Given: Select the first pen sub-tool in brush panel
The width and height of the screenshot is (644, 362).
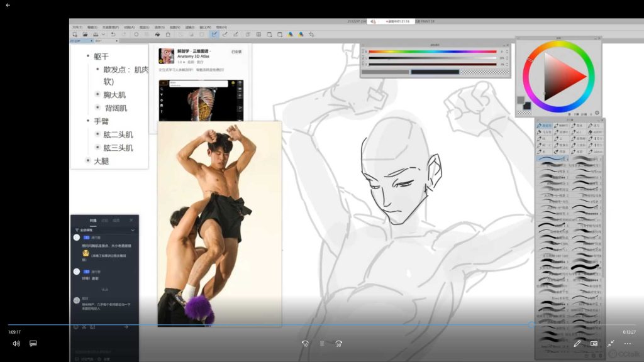Looking at the screenshot, I should pyautogui.click(x=545, y=126).
